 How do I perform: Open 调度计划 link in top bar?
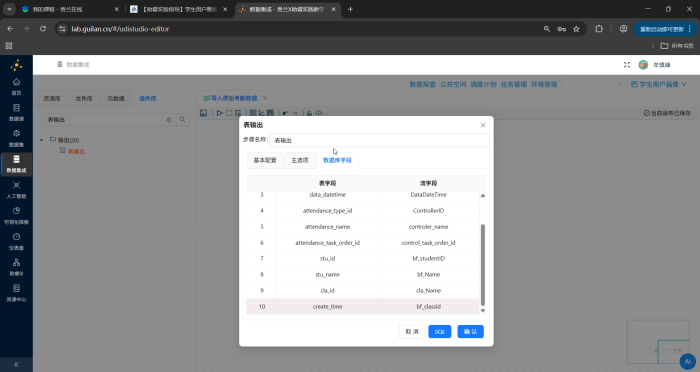483,84
